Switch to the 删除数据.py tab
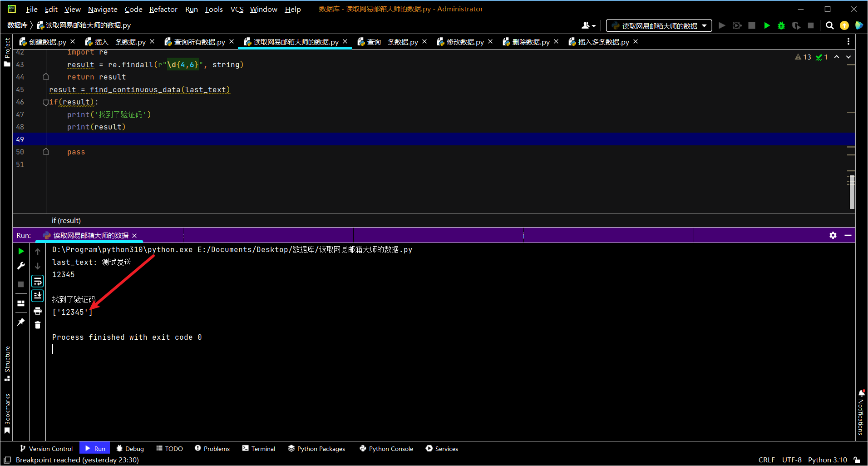This screenshot has width=868, height=466. pyautogui.click(x=531, y=42)
